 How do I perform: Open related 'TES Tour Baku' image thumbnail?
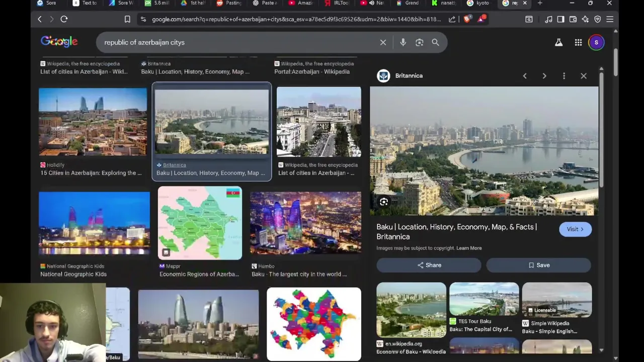[x=484, y=299]
